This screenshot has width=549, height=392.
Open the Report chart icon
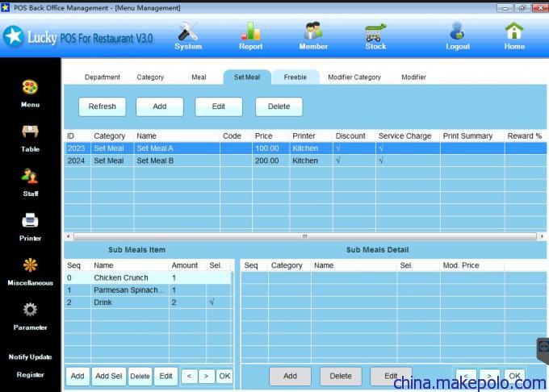[251, 35]
